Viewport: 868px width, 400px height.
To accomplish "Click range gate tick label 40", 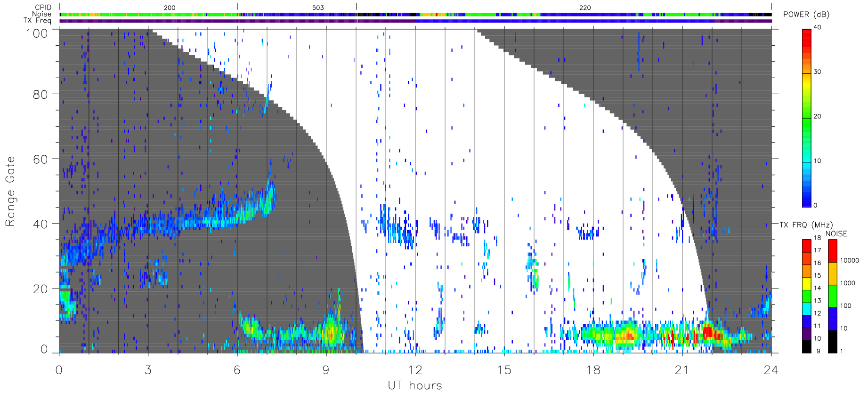I will tap(40, 224).
